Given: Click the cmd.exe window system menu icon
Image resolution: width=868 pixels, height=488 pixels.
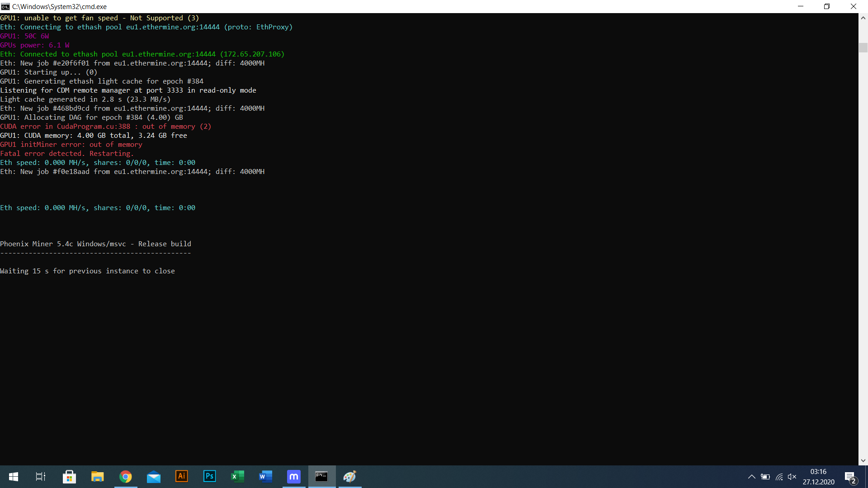Looking at the screenshot, I should [x=5, y=6].
